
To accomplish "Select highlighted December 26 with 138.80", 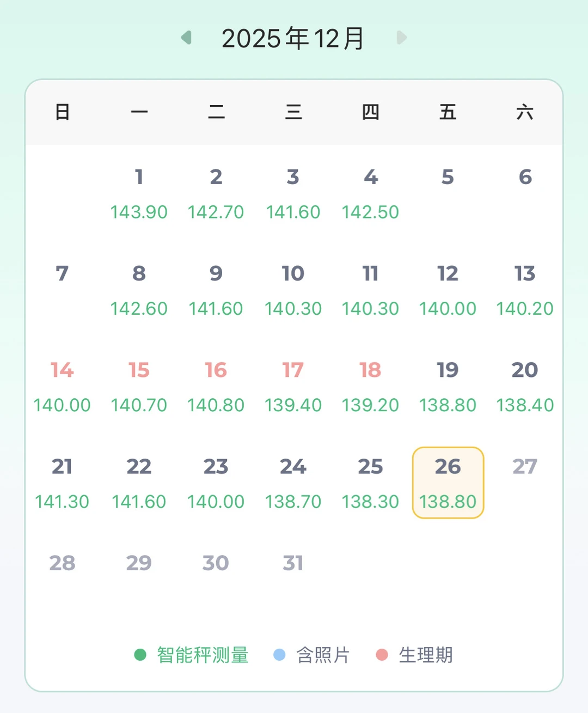I will 448,483.
